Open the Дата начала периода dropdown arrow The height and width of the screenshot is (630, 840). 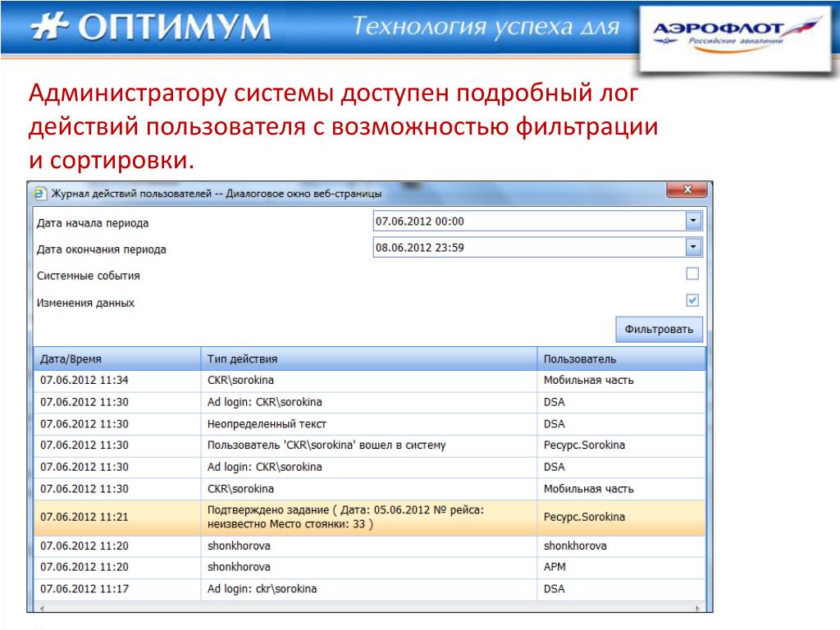(x=693, y=221)
